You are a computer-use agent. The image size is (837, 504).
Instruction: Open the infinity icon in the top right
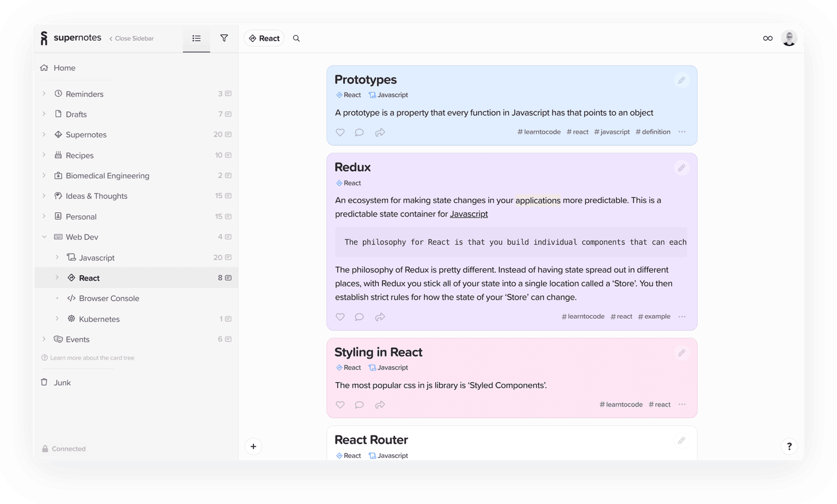click(x=767, y=38)
